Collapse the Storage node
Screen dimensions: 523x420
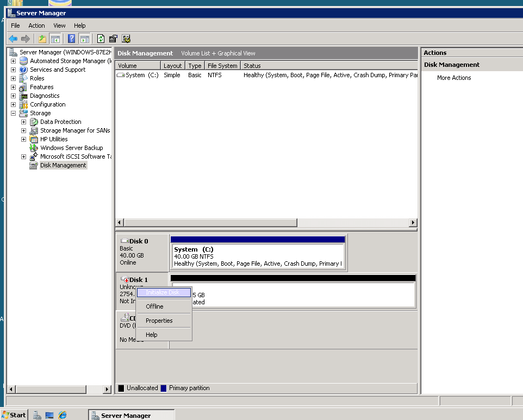pos(14,113)
